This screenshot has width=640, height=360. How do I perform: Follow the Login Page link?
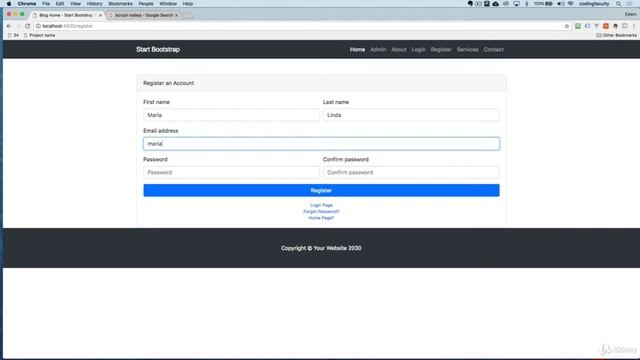321,205
